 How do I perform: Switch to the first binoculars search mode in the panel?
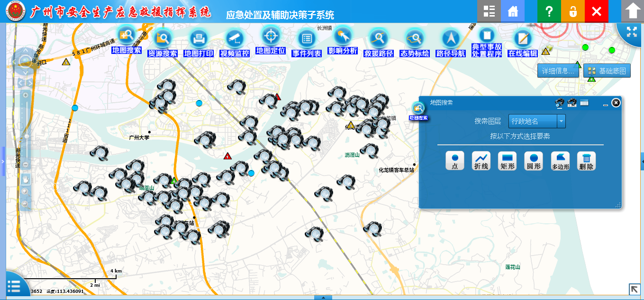click(560, 103)
